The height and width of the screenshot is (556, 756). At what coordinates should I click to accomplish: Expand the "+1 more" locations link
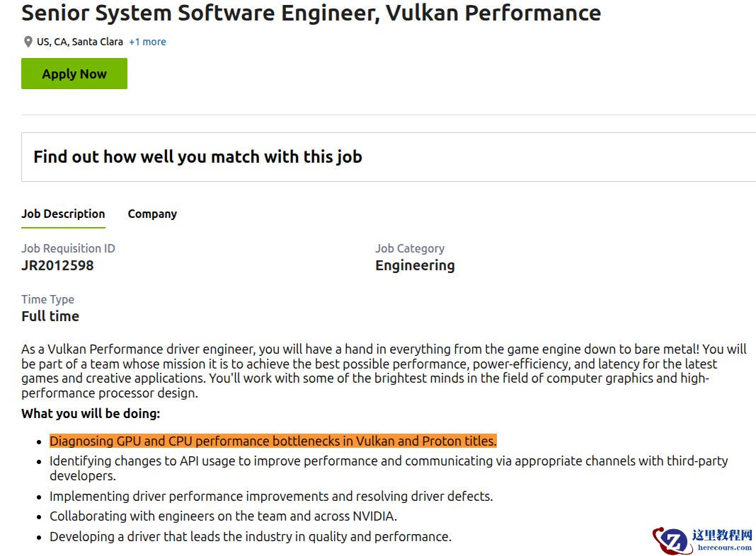click(147, 42)
